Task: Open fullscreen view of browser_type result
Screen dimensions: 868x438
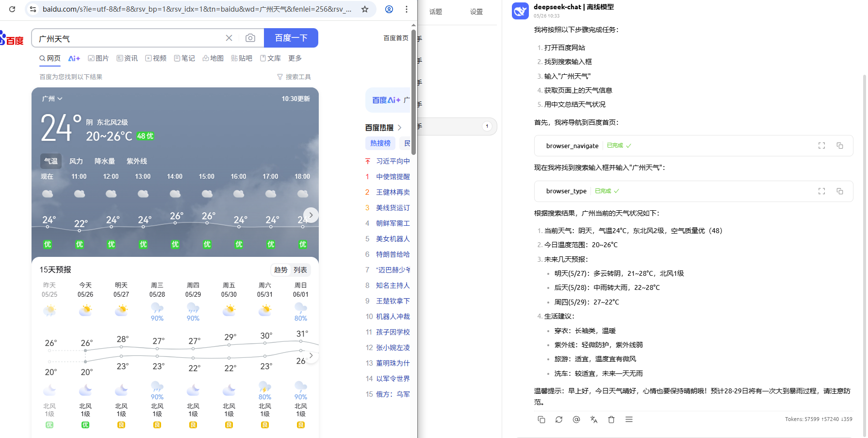Action: (822, 191)
